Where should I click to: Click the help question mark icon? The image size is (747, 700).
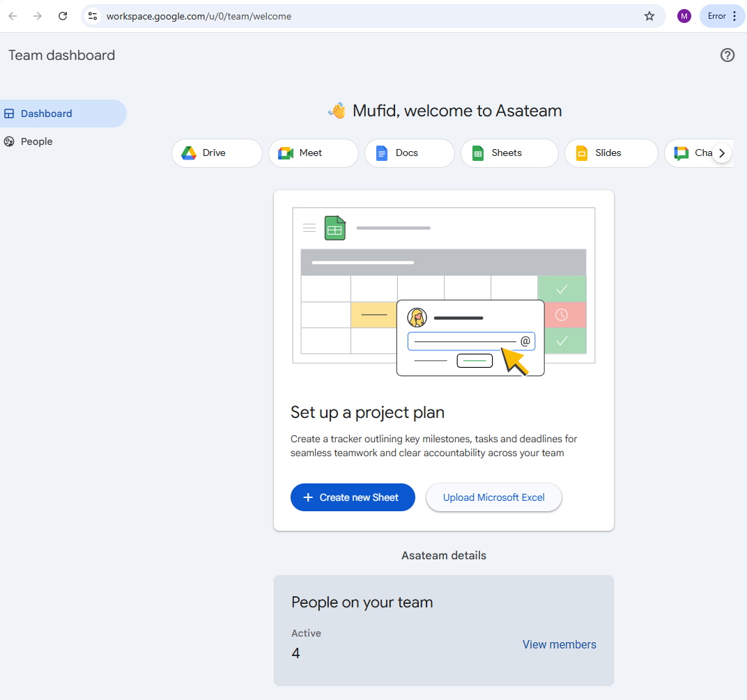click(x=727, y=55)
